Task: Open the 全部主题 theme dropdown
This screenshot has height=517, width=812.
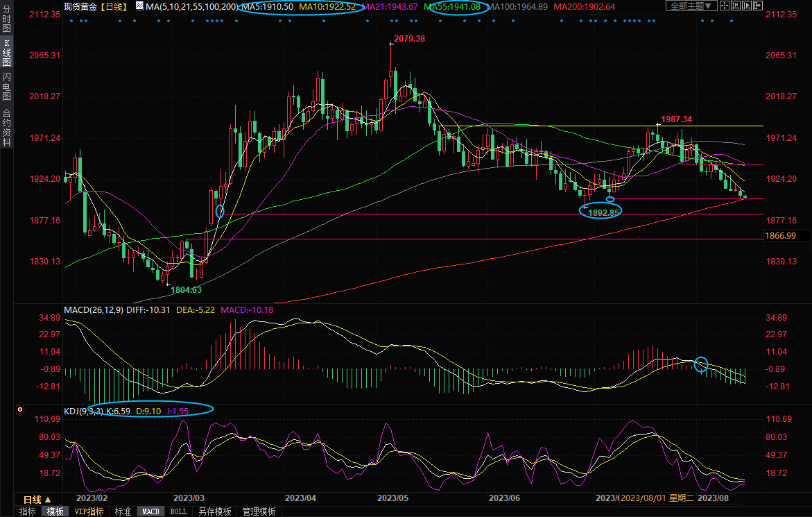Action: [x=691, y=6]
